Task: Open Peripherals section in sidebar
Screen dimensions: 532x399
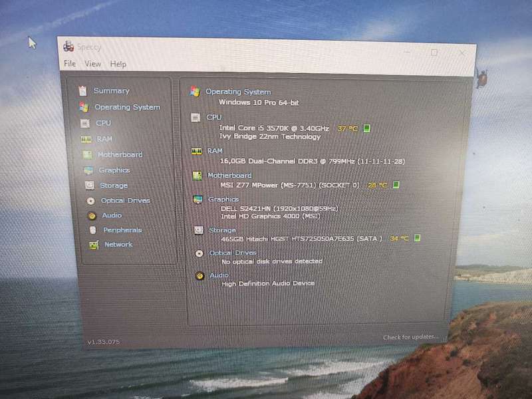Action: tap(122, 230)
